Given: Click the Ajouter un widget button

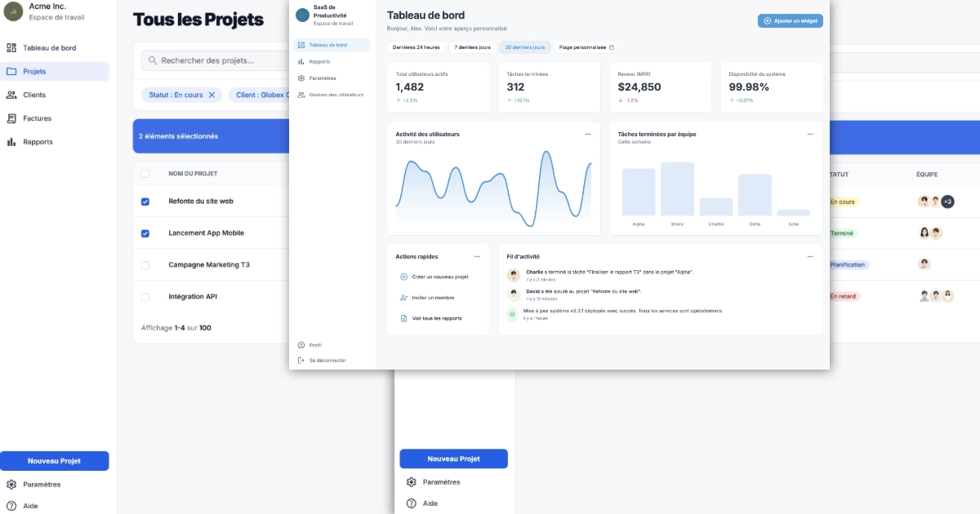Looking at the screenshot, I should point(791,20).
